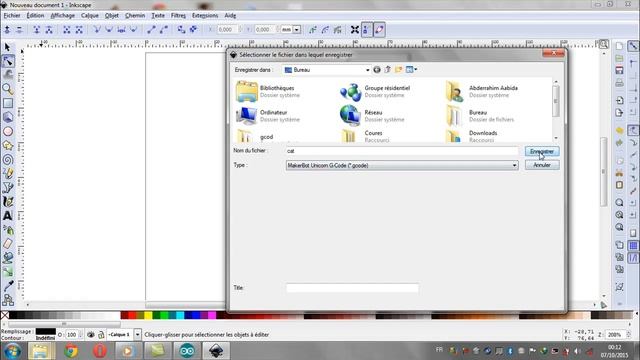Select the Spiral tool

(x=8, y=160)
